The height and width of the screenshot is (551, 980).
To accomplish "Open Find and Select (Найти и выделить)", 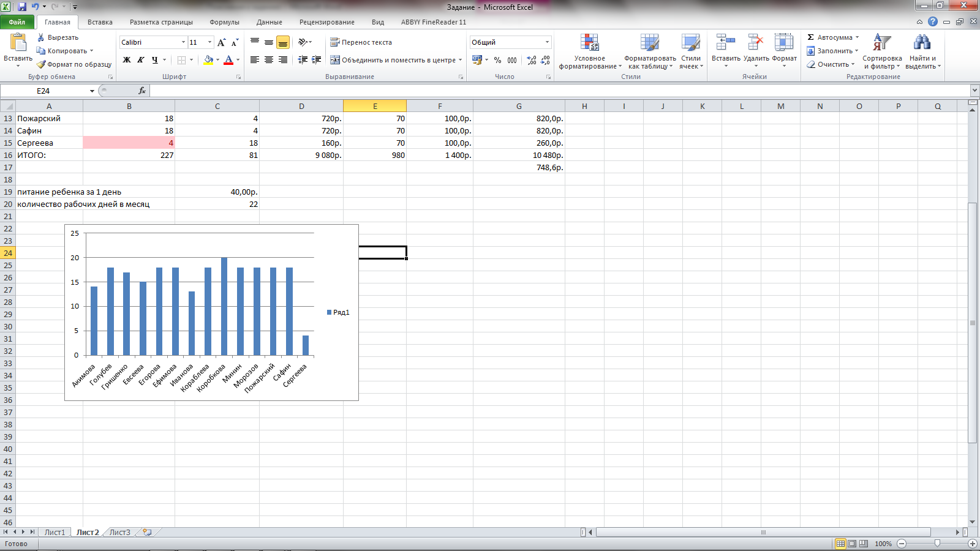I will 922,52.
